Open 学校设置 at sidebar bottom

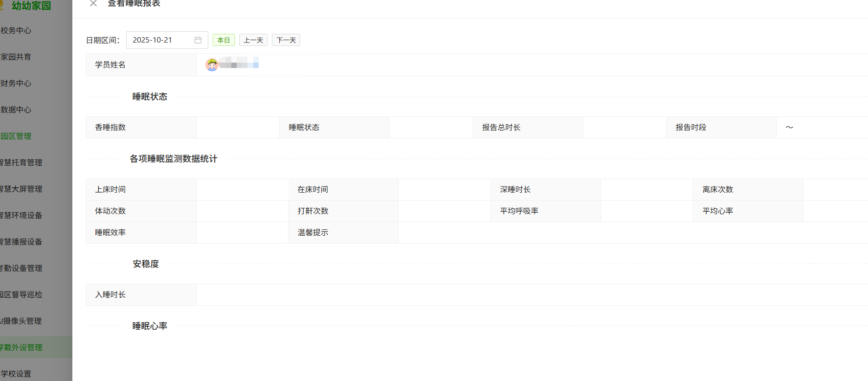(16, 374)
